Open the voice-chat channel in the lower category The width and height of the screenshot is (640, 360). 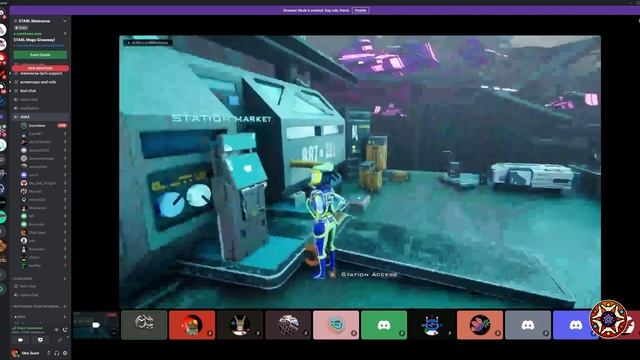point(29,295)
